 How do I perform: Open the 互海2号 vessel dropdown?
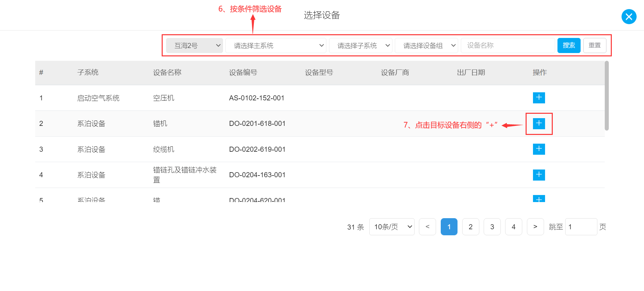[x=195, y=45]
